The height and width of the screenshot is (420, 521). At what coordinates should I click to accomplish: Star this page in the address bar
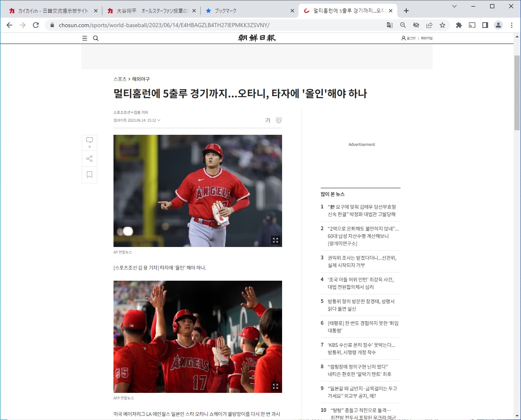pos(442,25)
